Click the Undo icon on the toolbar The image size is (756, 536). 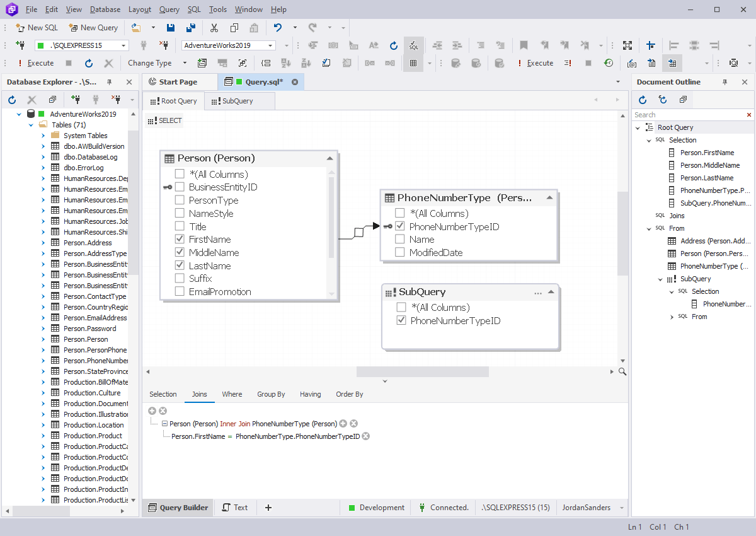tap(278, 28)
